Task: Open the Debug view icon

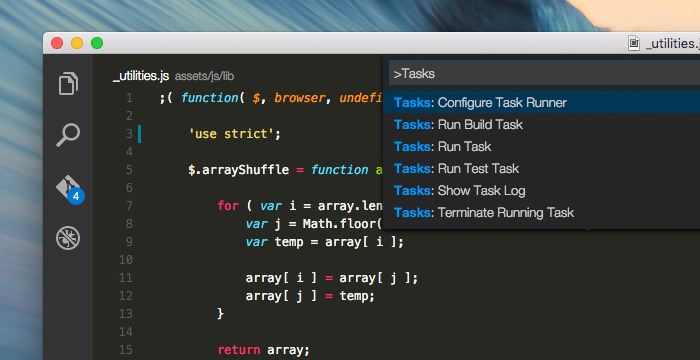Action: coord(68,238)
